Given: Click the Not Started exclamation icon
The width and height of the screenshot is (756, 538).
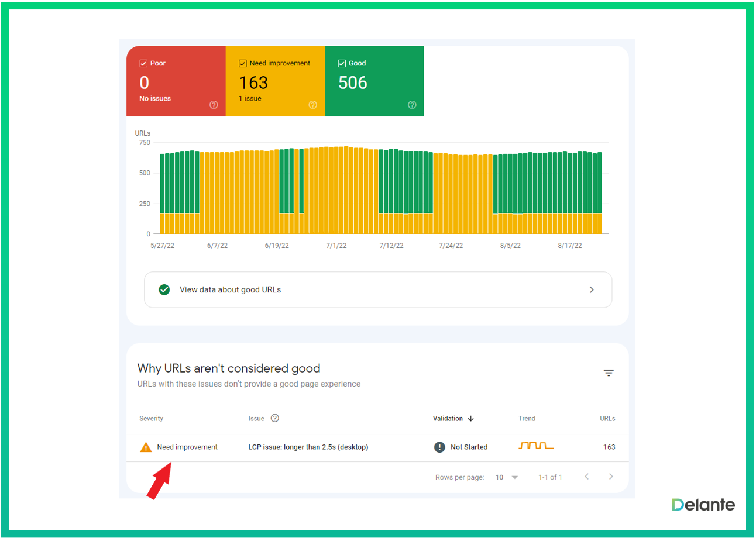Looking at the screenshot, I should tap(439, 447).
